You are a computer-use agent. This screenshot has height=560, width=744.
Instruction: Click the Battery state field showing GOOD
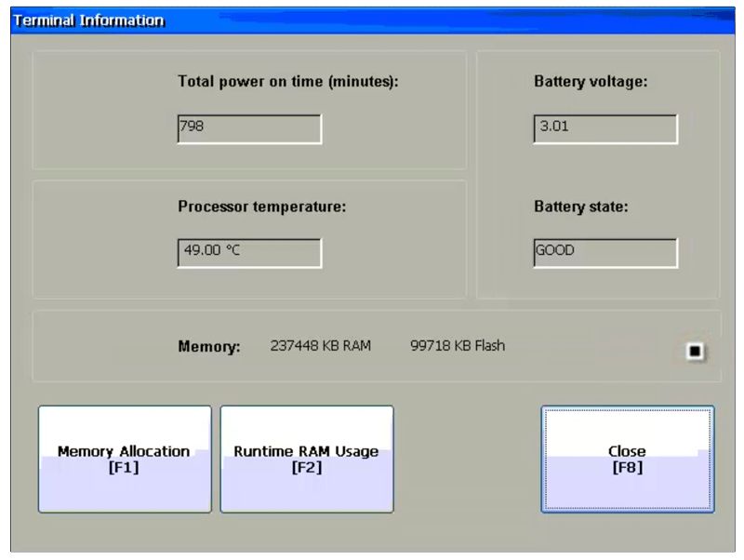coord(604,251)
